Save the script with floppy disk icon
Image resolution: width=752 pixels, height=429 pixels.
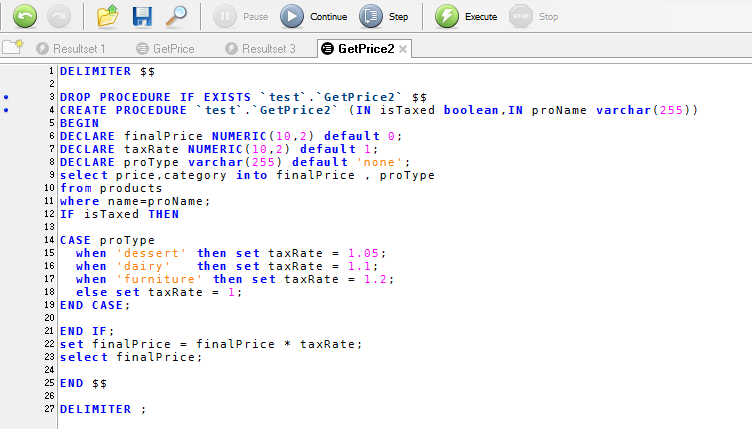point(142,16)
